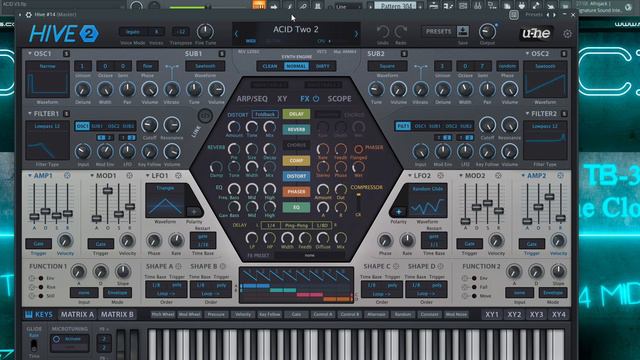Screen dimensions: 640x360
Task: Toggle CHORUS effect button
Action: click(296, 145)
